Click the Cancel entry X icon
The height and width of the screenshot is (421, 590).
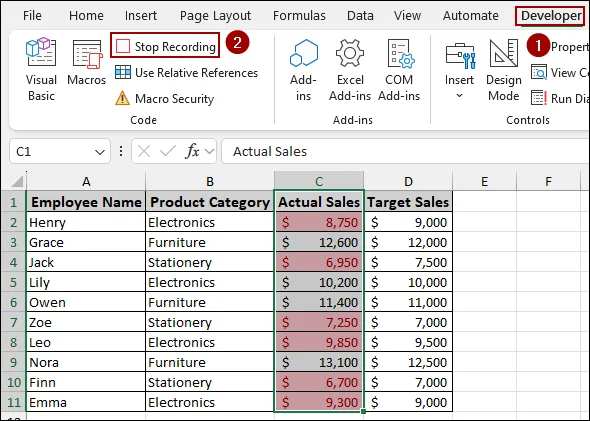click(x=144, y=151)
